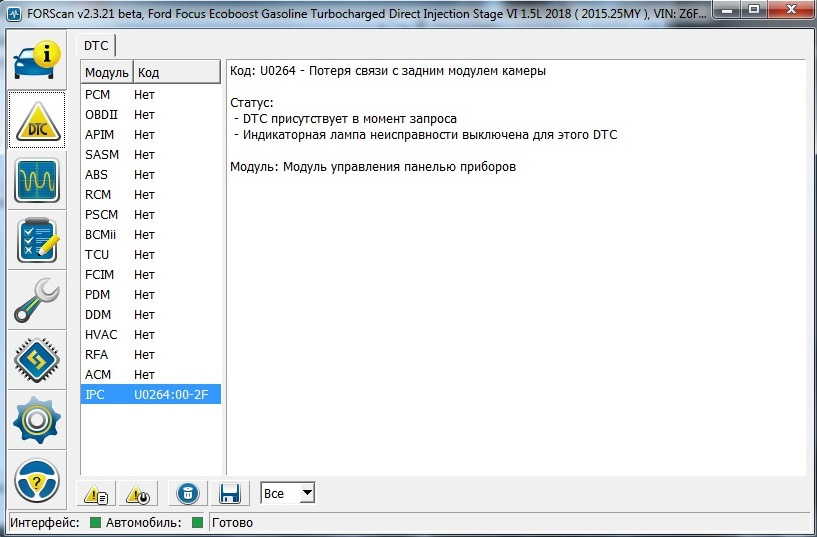
Task: Open the vehicle information section
Action: coord(37,60)
